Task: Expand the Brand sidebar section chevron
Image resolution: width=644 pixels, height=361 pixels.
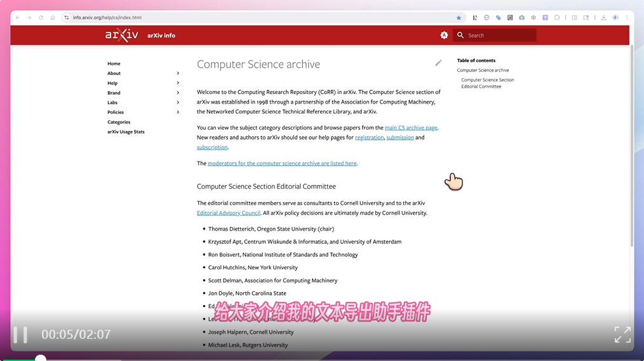Action: (178, 93)
